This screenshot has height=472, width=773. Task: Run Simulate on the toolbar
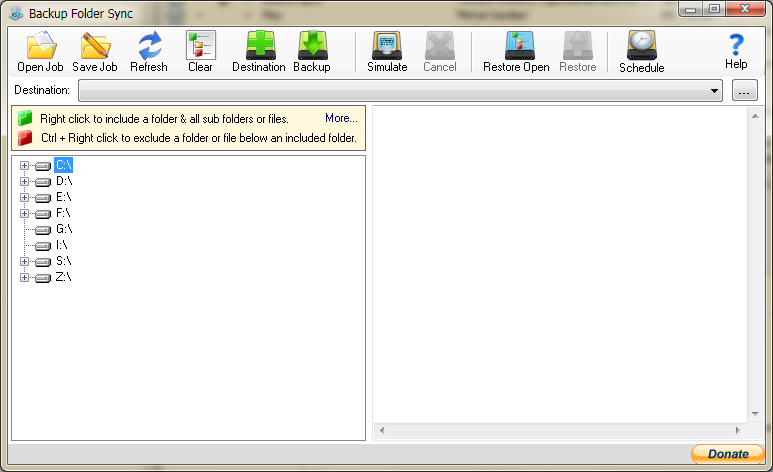coord(387,51)
